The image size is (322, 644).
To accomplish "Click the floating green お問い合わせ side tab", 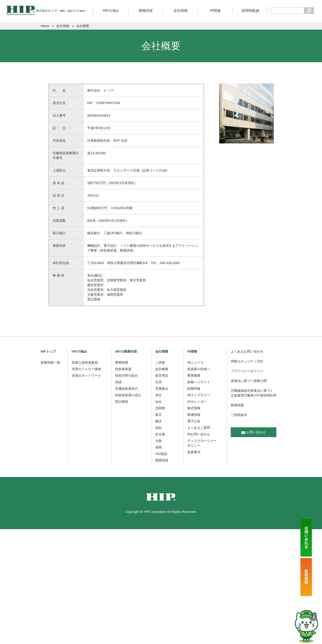I will pos(306,538).
